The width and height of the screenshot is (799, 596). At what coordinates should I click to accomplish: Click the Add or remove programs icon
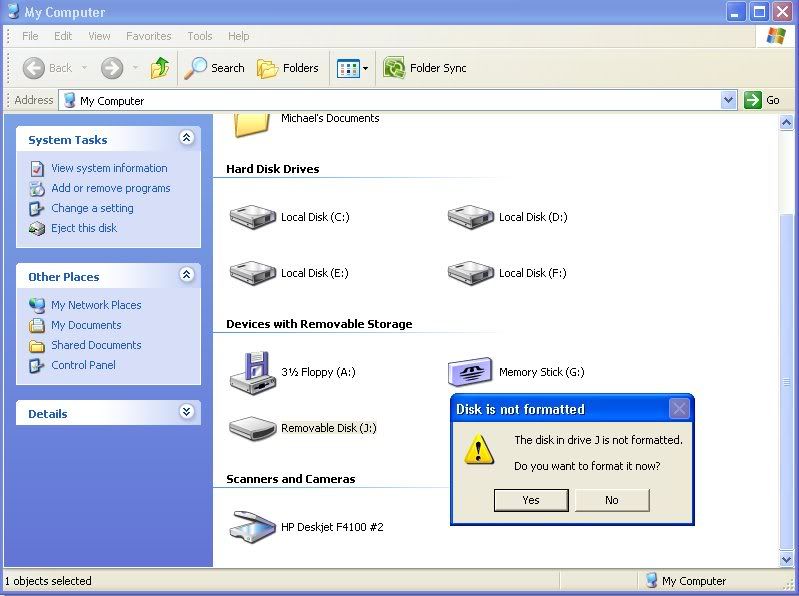coord(37,188)
